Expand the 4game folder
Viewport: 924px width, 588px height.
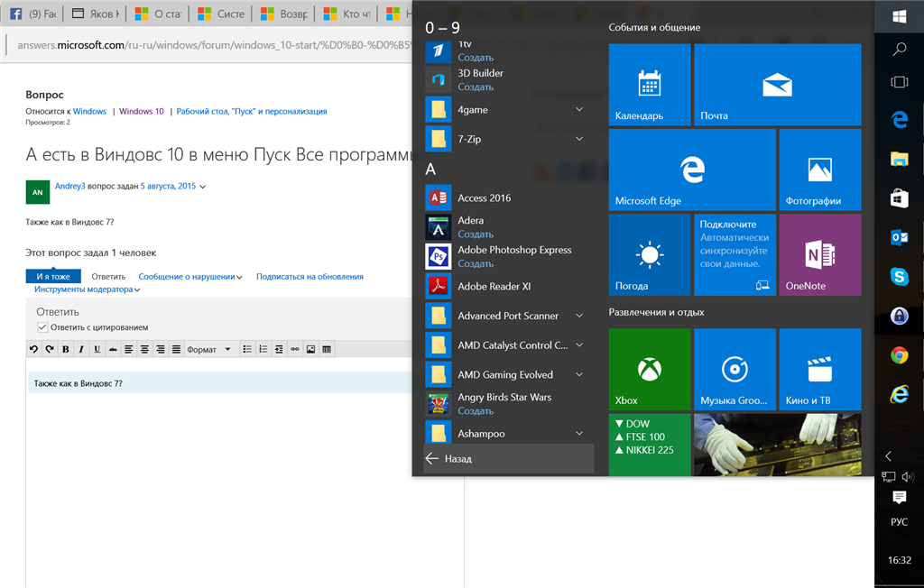point(507,110)
